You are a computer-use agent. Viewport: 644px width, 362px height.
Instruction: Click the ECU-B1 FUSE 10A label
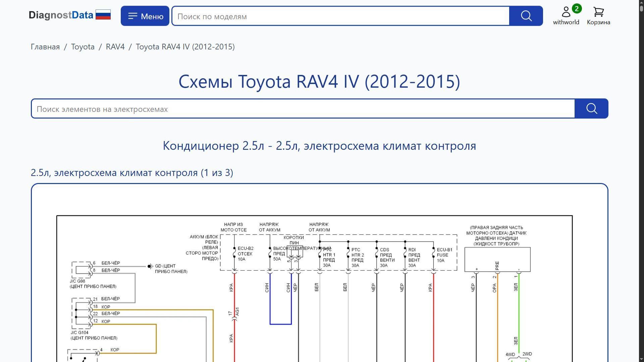click(444, 255)
